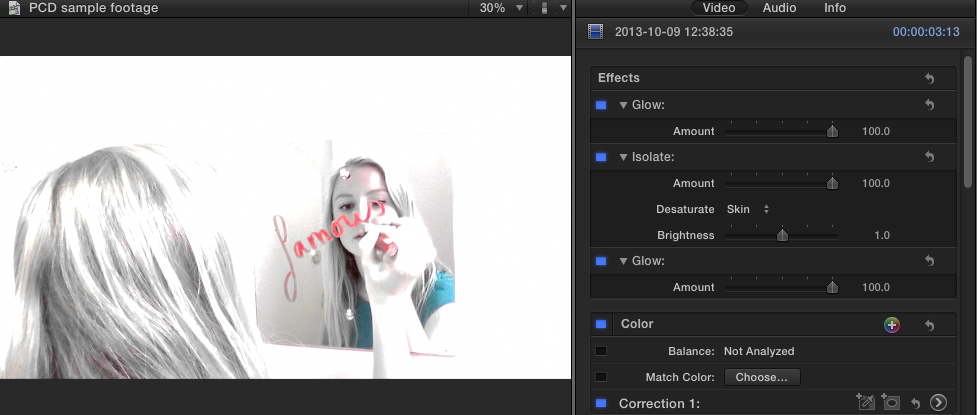Switch to the Info tab

point(835,8)
